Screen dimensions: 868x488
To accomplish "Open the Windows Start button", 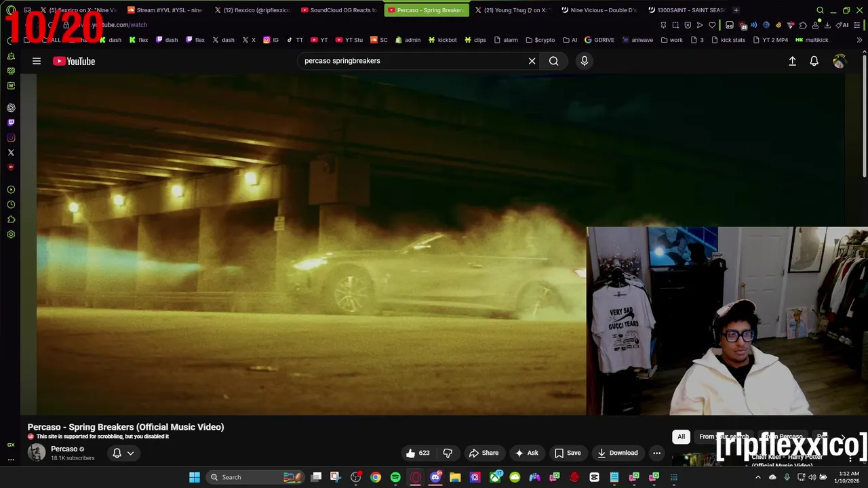I will [195, 477].
